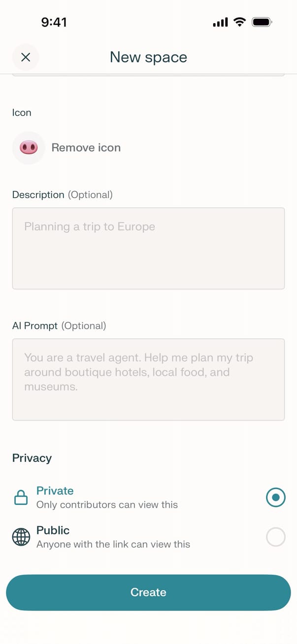Tap the New space page title
The image size is (297, 644).
click(x=148, y=57)
